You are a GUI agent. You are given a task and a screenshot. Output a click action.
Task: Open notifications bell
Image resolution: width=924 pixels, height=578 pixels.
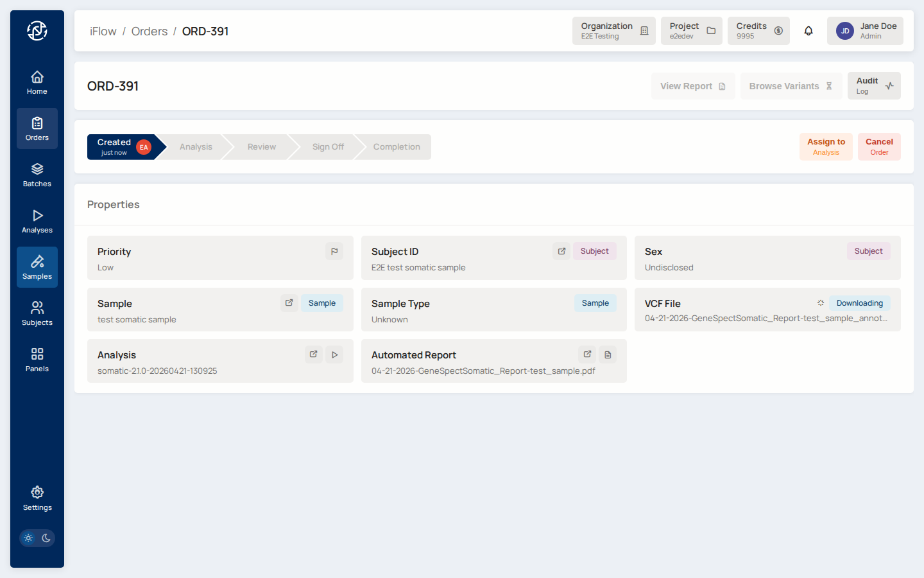click(x=809, y=31)
